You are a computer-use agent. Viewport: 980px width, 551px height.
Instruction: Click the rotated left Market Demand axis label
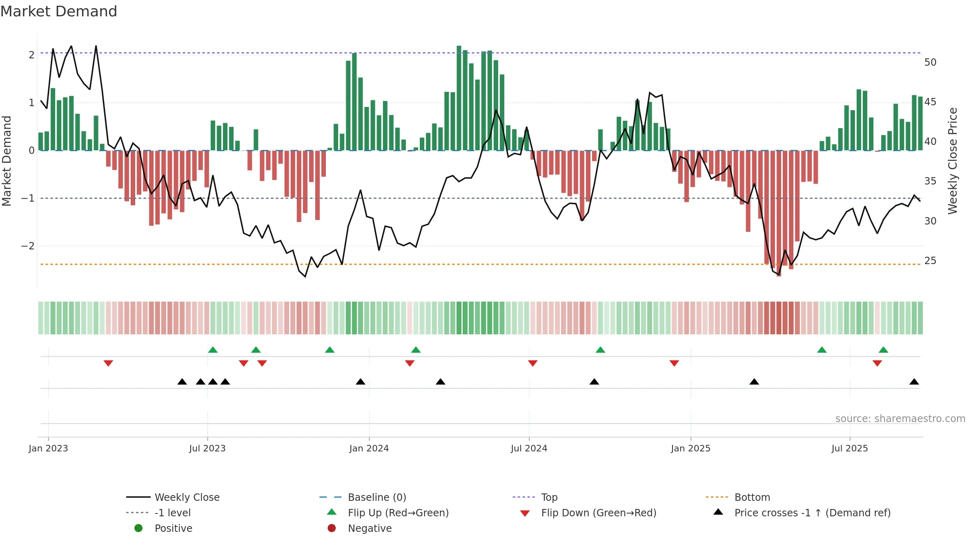[7, 161]
